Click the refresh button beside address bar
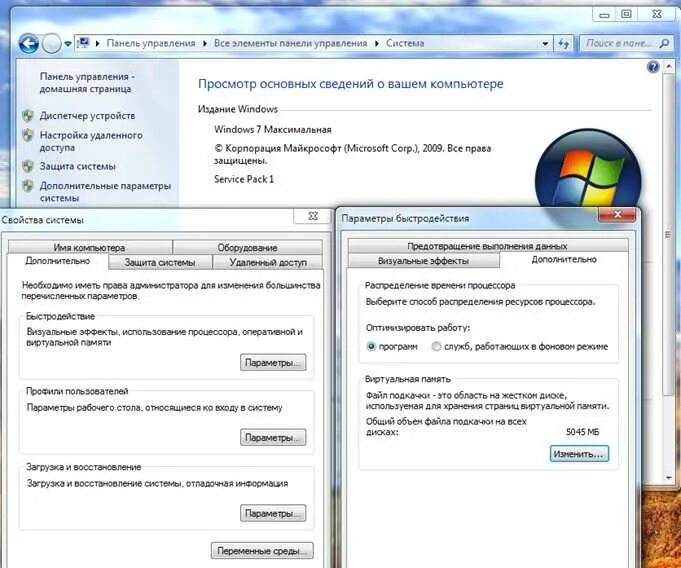Image resolution: width=681 pixels, height=568 pixels. coord(563,43)
